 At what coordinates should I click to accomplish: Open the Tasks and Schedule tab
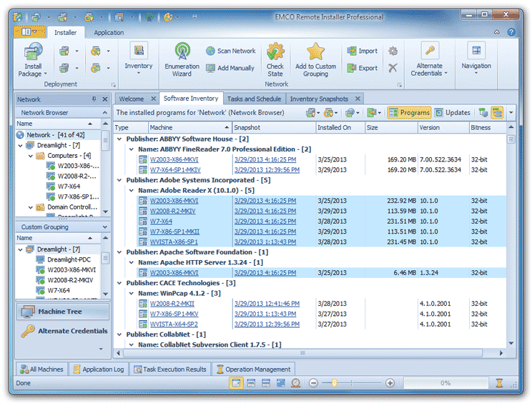254,99
